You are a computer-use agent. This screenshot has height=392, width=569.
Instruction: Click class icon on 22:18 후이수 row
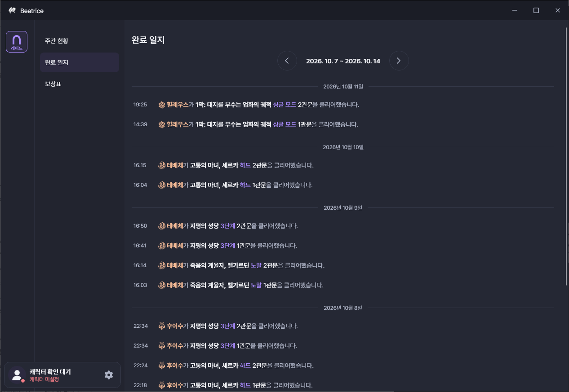[162, 385]
